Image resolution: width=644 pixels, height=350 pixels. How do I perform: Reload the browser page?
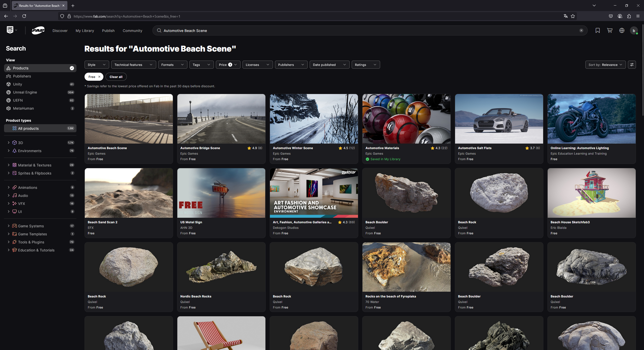click(24, 16)
